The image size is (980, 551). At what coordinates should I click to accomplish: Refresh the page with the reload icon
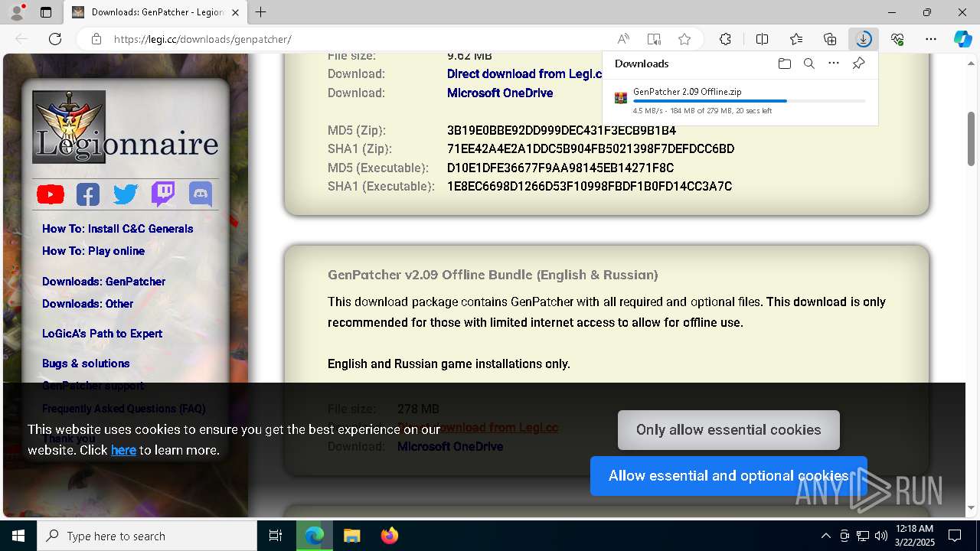[x=55, y=39]
